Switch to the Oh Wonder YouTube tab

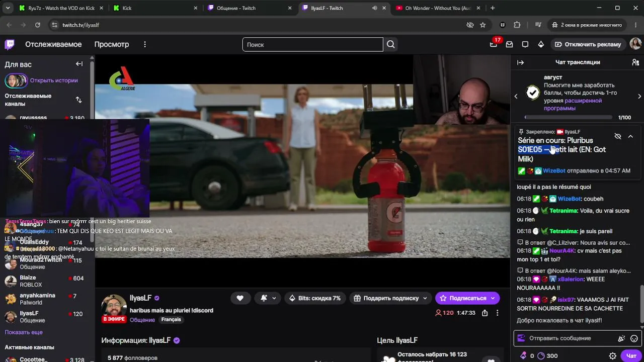tap(438, 8)
